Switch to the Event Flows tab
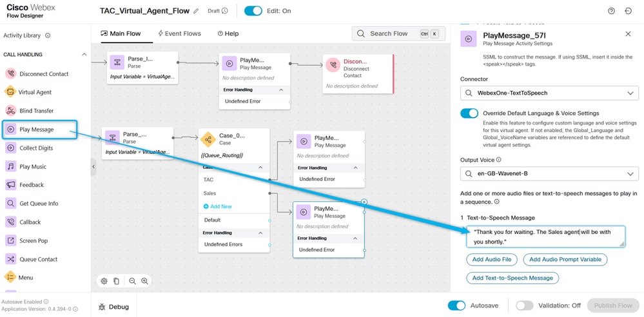The height and width of the screenshot is (317, 644). pyautogui.click(x=179, y=34)
